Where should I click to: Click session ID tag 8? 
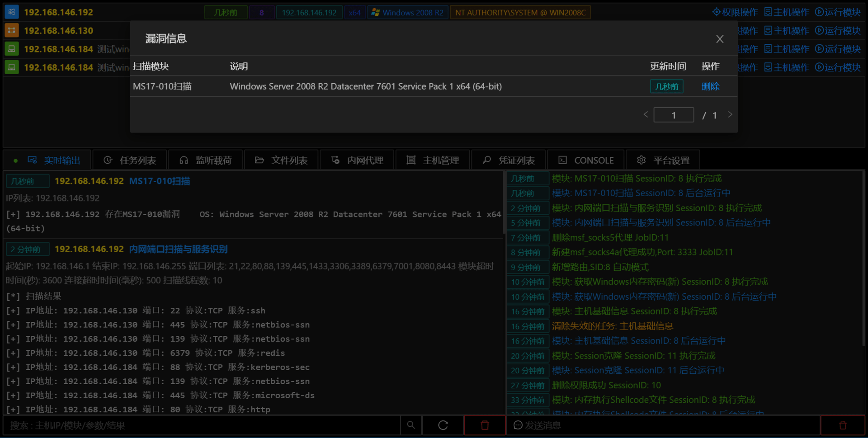tap(261, 13)
